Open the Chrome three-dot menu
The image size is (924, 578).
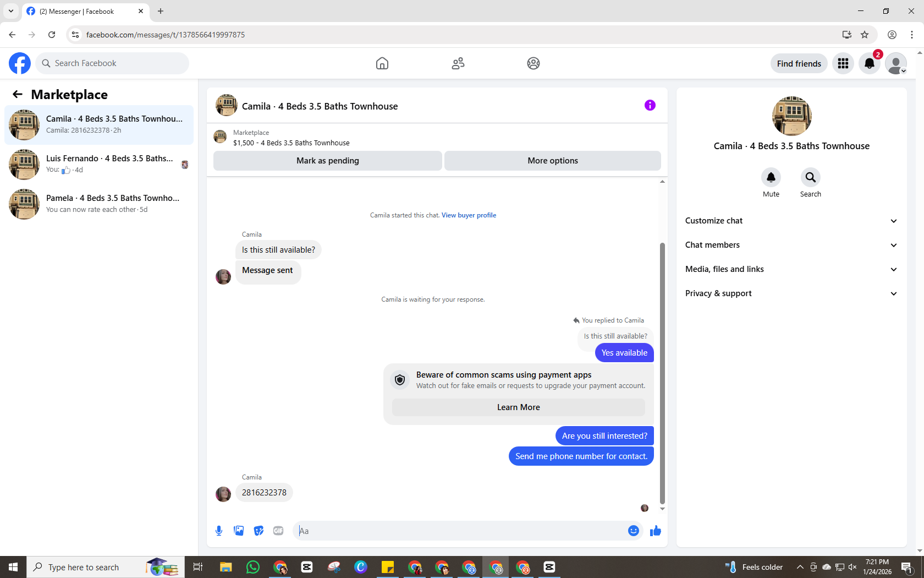pyautogui.click(x=912, y=35)
